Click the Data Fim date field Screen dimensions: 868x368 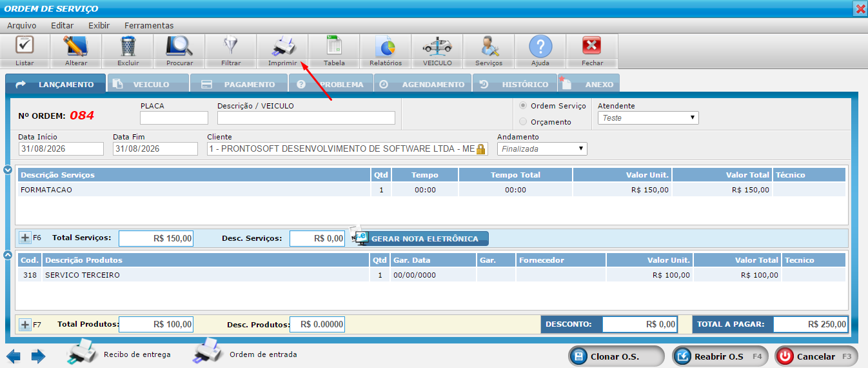[x=155, y=148]
